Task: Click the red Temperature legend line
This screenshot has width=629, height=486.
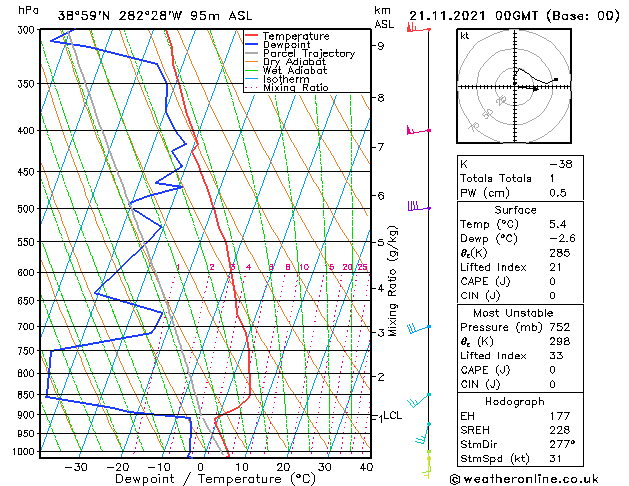Action: 252,36
